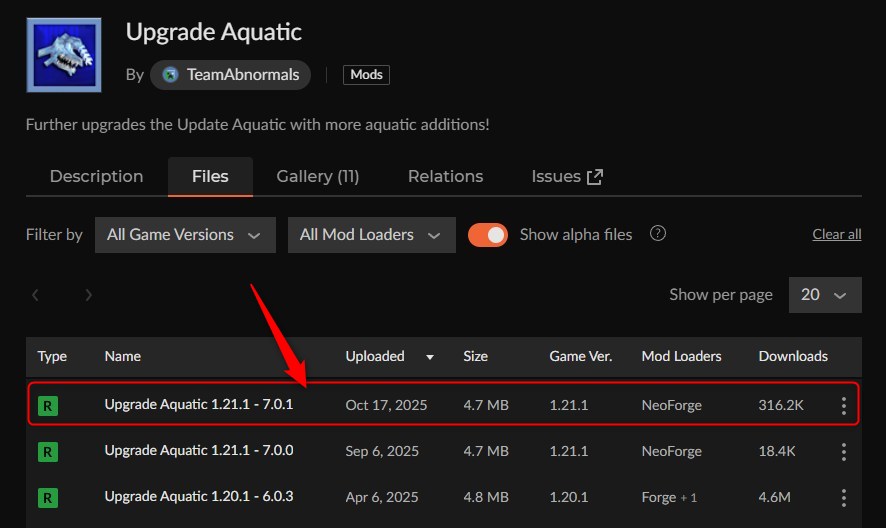Sort by the Uploaded column header
The height and width of the screenshot is (528, 886).
375,356
